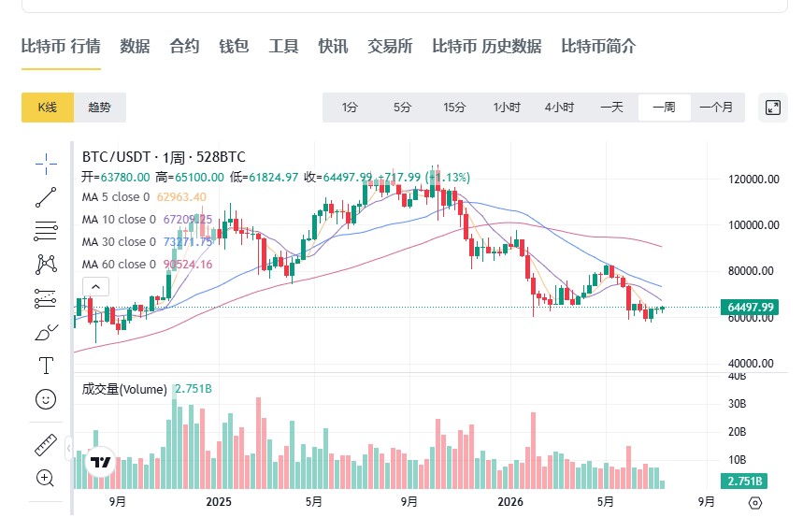Viewport: 803px width, 532px height.
Task: Open the 比特币 历史数据 tab
Action: [486, 46]
